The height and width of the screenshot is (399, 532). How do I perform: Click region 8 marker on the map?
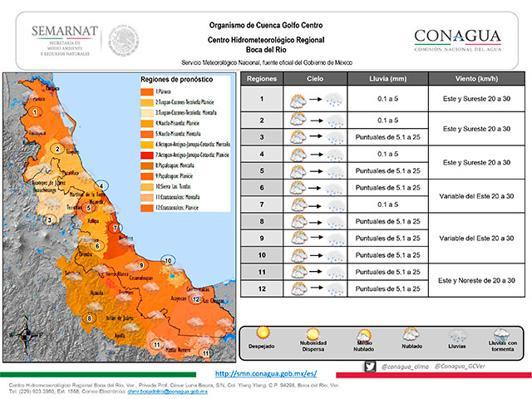pos(90,318)
